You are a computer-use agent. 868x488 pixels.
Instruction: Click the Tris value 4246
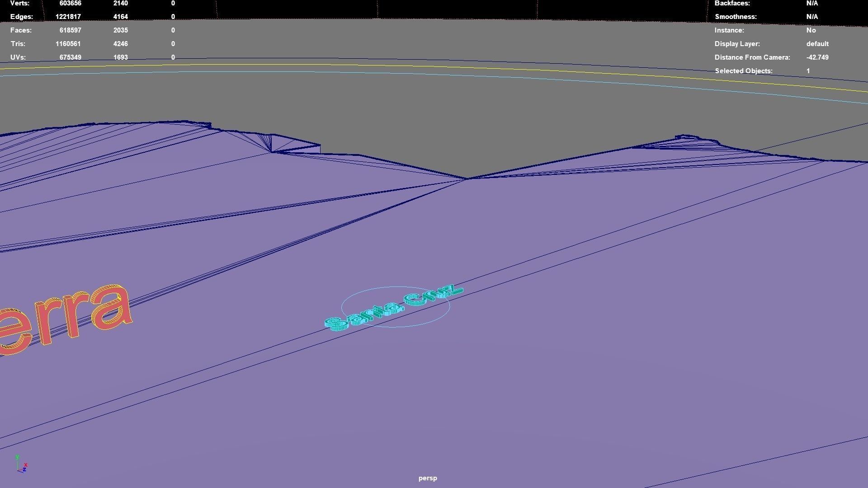[x=120, y=44]
